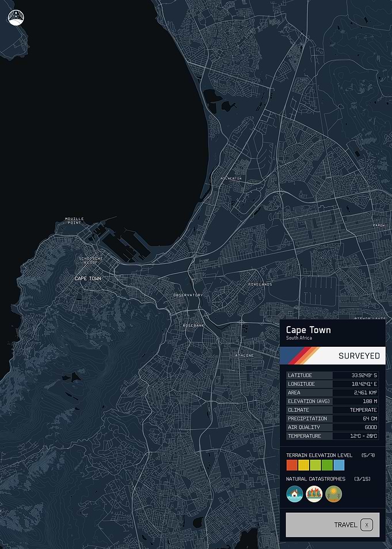Click the Latitude row label
This screenshot has height=549, width=392.
point(300,376)
